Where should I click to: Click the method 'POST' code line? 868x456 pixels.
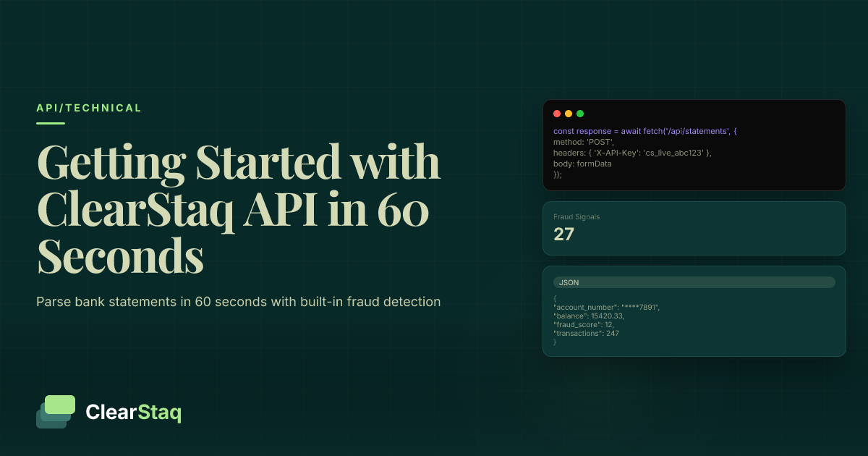pos(584,142)
